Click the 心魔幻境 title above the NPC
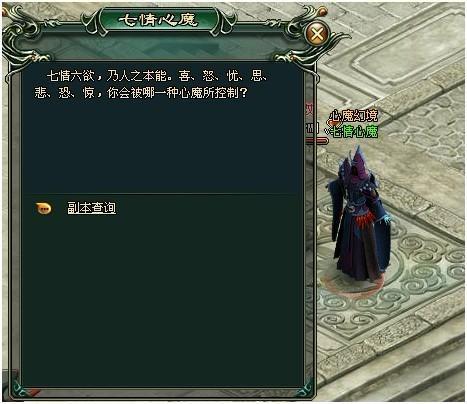The width and height of the screenshot is (467, 404). [354, 116]
